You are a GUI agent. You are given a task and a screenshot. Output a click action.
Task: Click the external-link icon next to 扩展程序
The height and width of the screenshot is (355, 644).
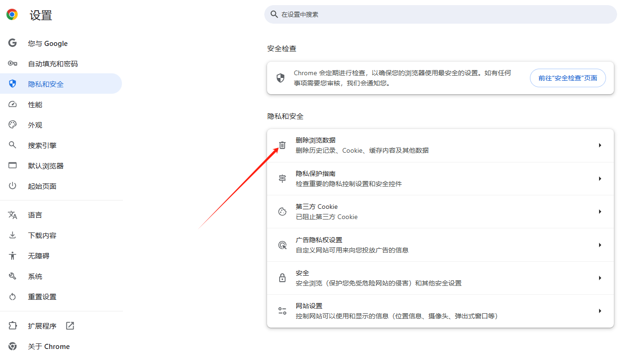pos(70,326)
